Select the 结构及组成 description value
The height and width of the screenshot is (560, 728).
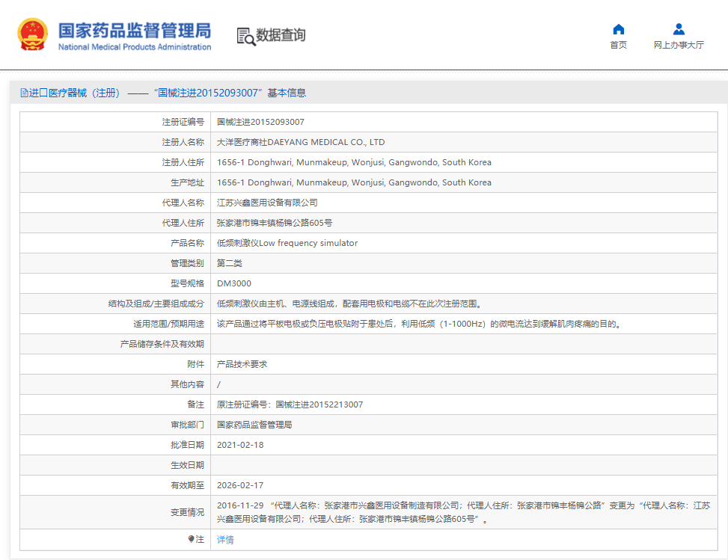[x=351, y=304]
